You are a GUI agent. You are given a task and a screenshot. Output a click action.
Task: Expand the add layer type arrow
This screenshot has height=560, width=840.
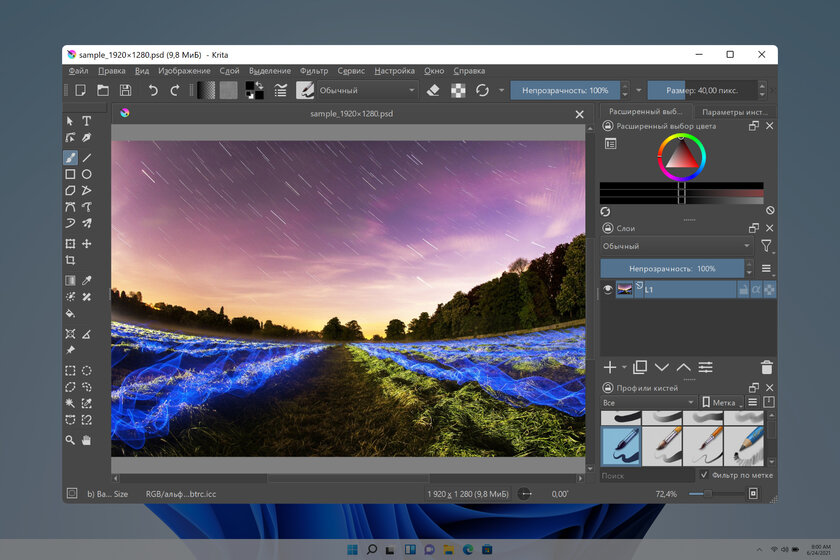tap(624, 368)
